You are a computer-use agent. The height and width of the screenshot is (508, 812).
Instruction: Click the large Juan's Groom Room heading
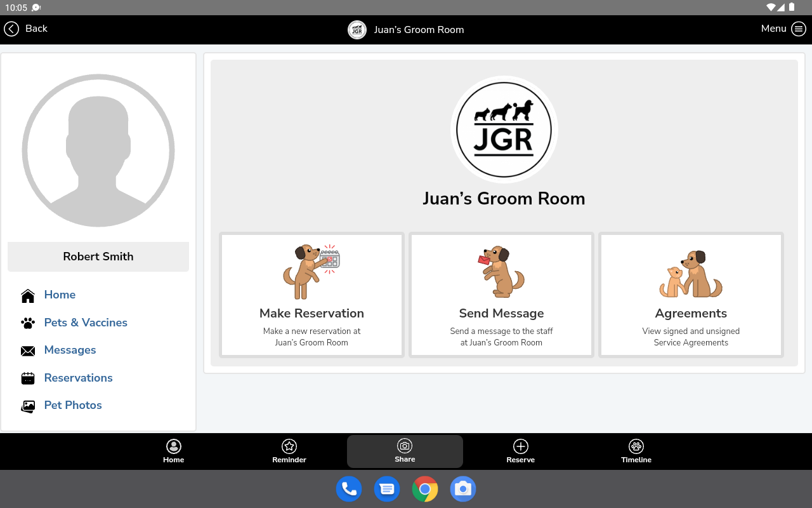504,199
